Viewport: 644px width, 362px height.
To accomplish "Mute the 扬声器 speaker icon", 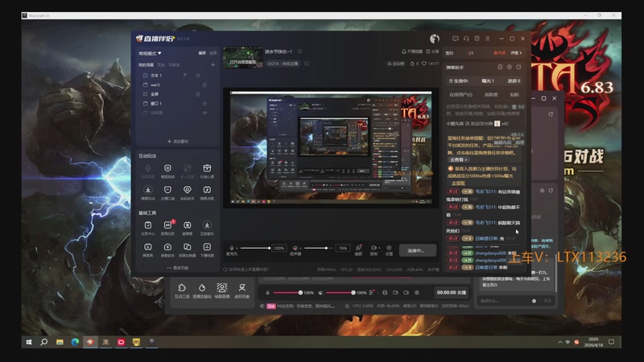I will [x=295, y=248].
